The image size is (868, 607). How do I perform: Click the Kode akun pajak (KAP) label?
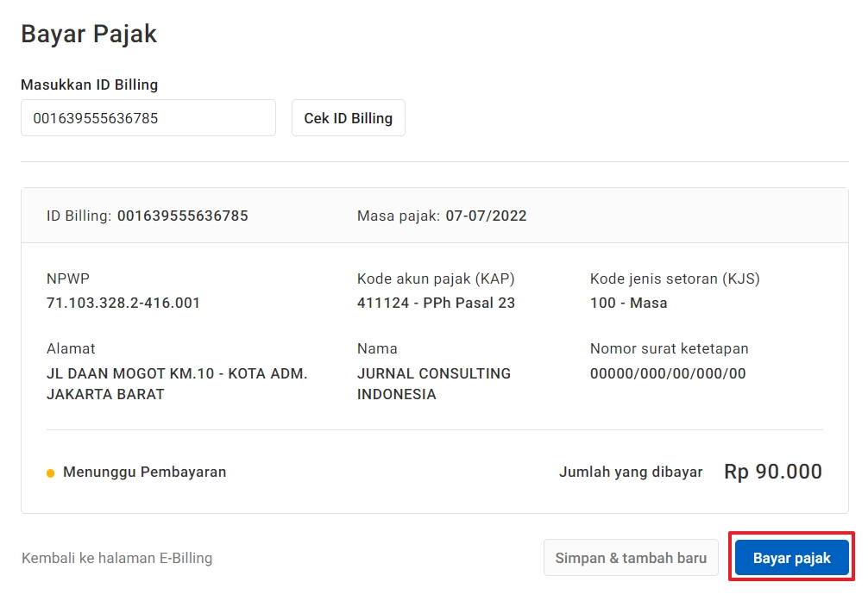(436, 278)
